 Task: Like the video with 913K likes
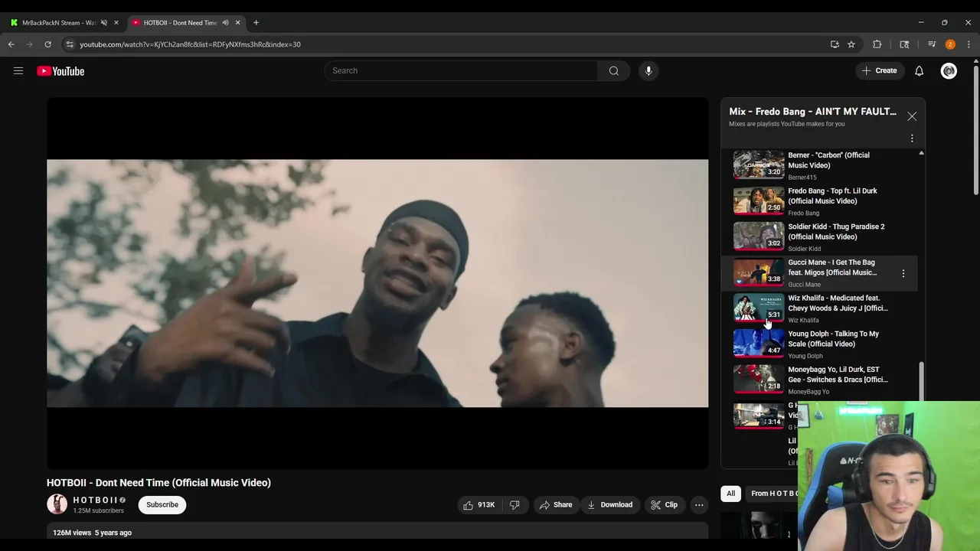(479, 505)
